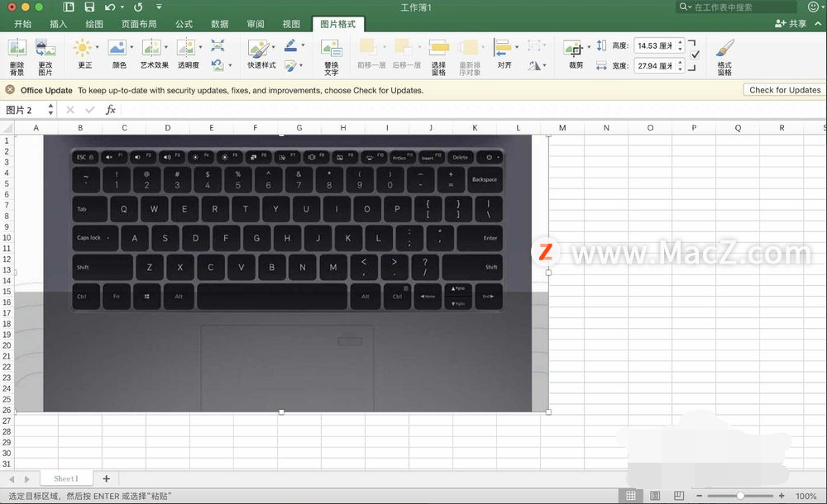Click the zoom out minus button

[x=700, y=496]
